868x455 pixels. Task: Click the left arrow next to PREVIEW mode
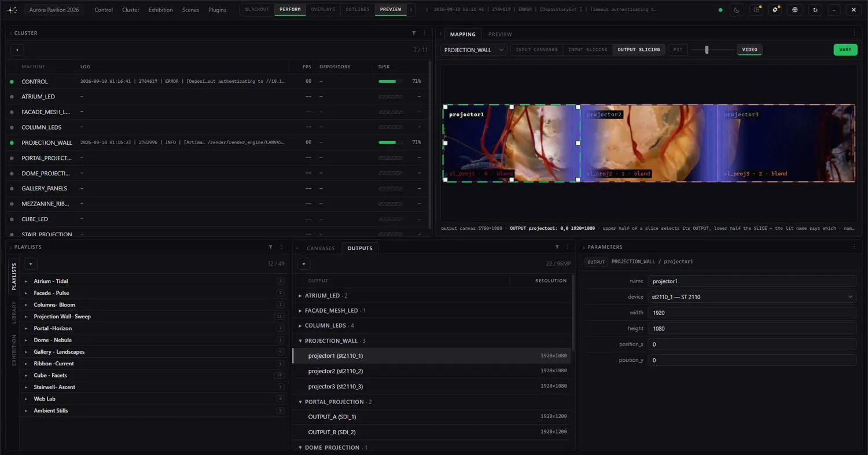(411, 10)
